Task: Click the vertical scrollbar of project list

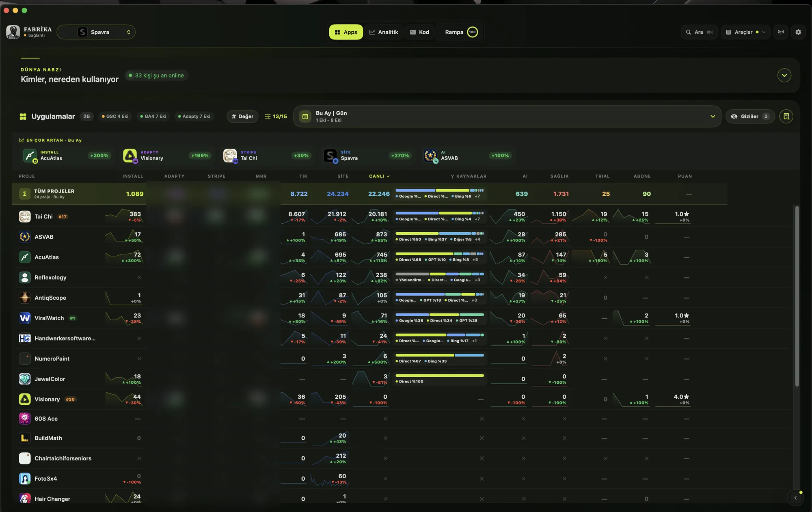Action: click(x=797, y=296)
